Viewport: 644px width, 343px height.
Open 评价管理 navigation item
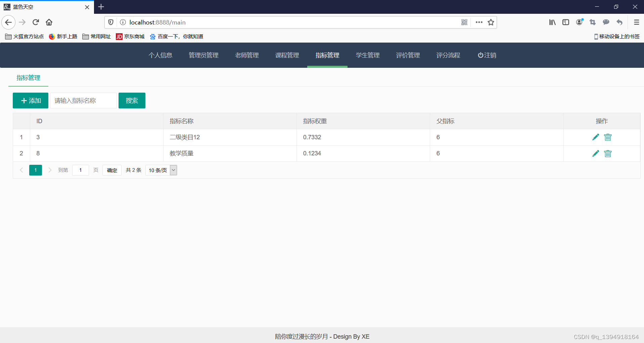(x=408, y=55)
